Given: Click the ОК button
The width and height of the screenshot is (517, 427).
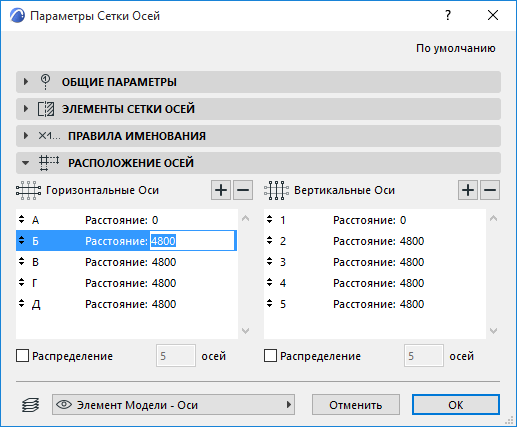Looking at the screenshot, I should (456, 405).
